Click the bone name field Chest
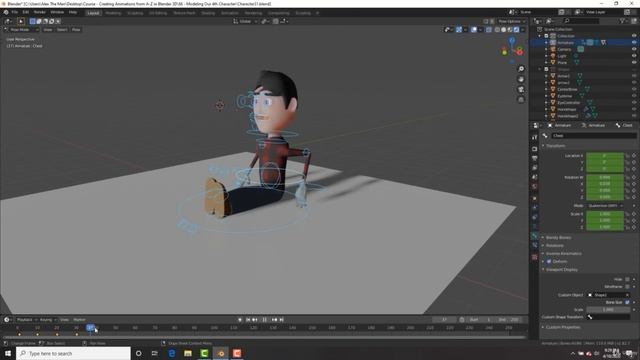 (x=593, y=136)
